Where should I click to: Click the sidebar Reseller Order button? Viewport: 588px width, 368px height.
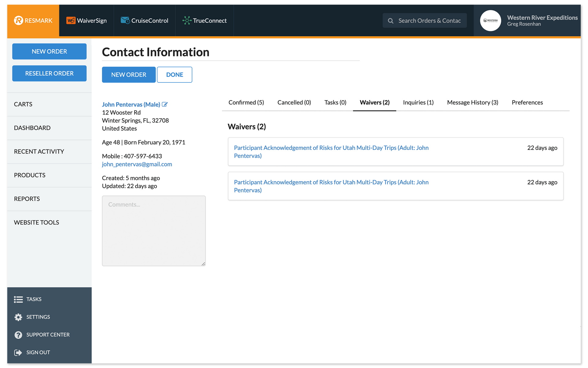click(49, 74)
